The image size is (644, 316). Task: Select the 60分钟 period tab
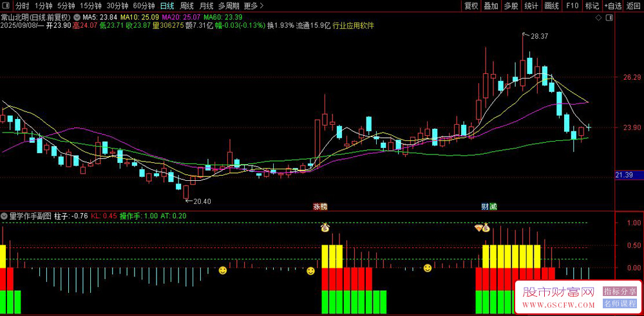144,6
